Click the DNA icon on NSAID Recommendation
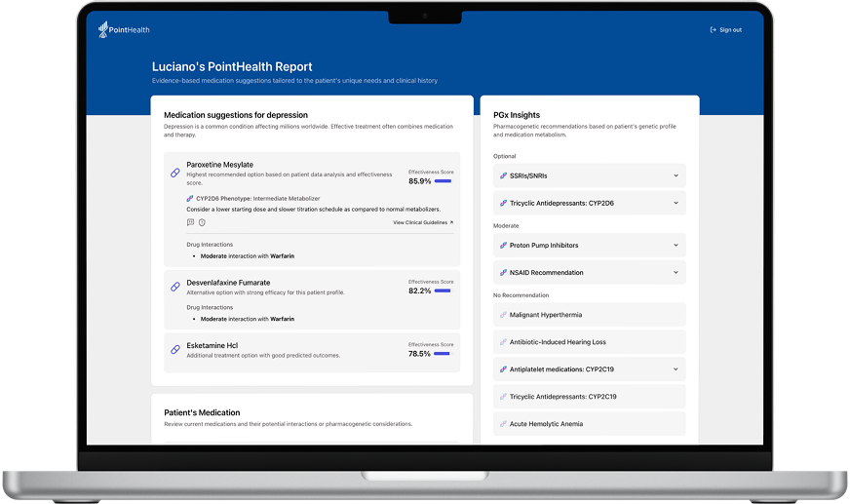850x504 pixels. tap(503, 272)
